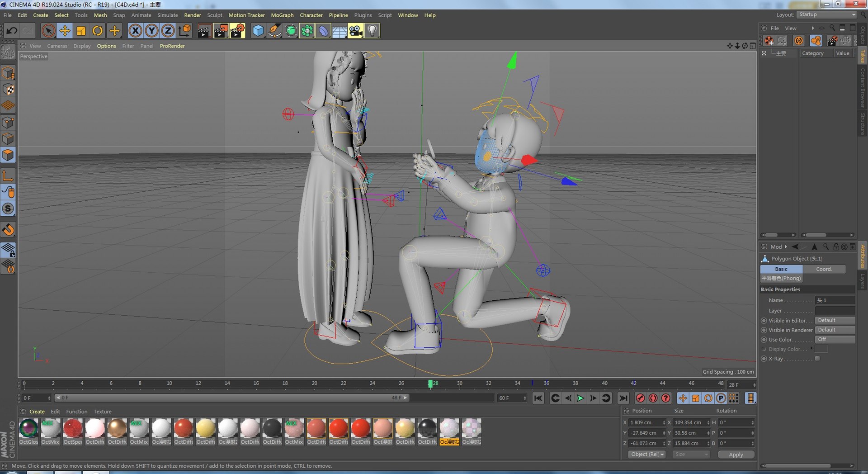Click the Bend deformer icon
The image size is (868, 474).
coord(323,31)
